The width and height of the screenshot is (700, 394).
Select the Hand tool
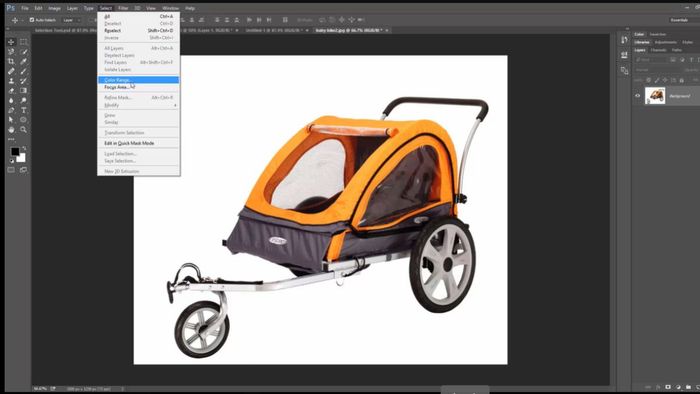click(11, 129)
